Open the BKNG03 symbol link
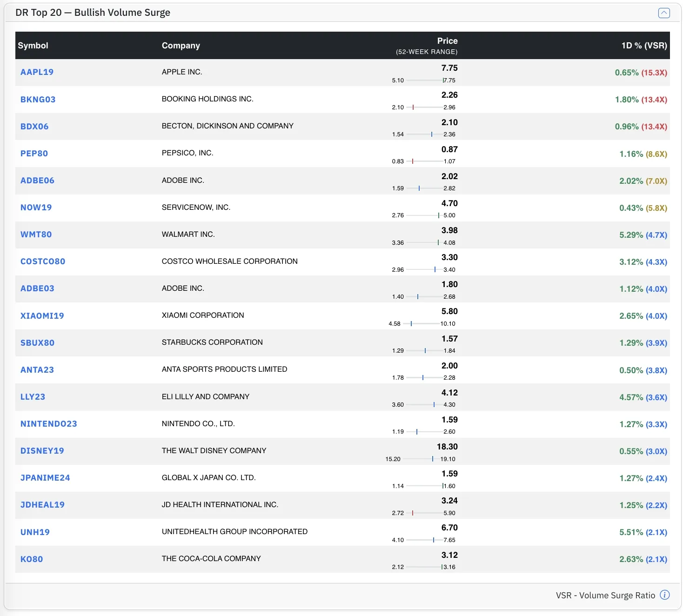Image resolution: width=683 pixels, height=616 pixels. 38,99
